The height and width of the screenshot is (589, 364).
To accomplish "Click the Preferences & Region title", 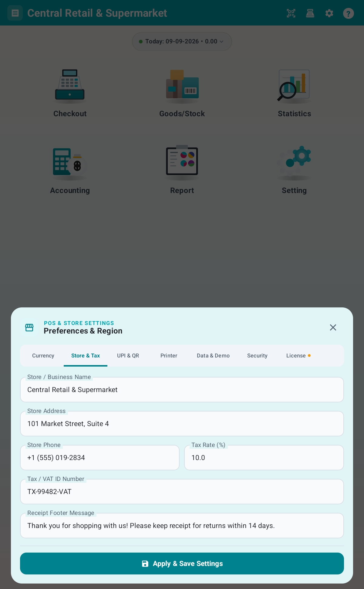I will click(x=83, y=331).
